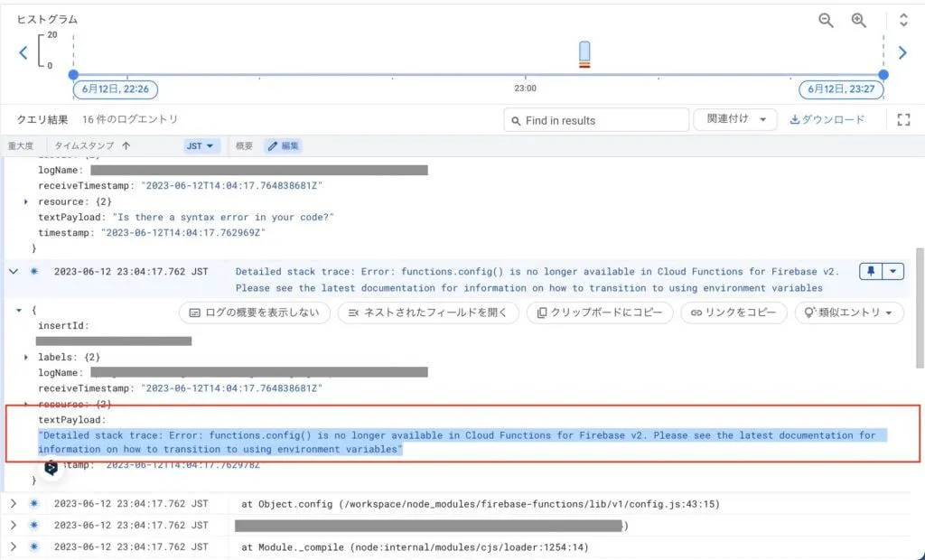Pin the expanded log entry
The height and width of the screenshot is (560, 925).
click(x=872, y=271)
